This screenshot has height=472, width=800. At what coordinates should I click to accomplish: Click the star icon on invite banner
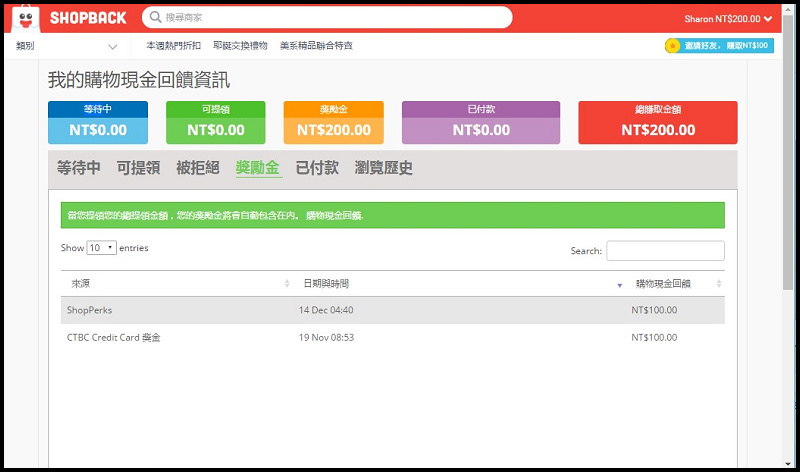coord(672,46)
